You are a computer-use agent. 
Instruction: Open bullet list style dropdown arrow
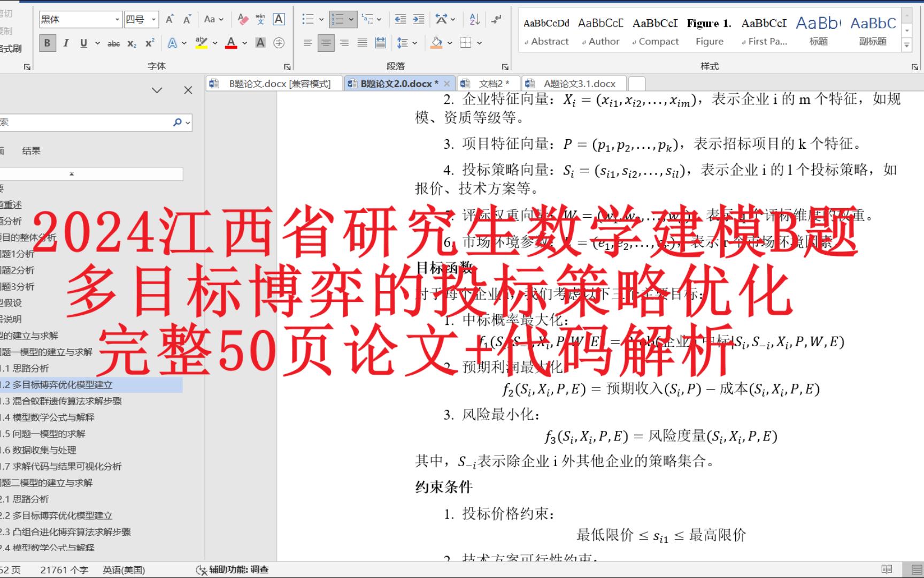[321, 19]
